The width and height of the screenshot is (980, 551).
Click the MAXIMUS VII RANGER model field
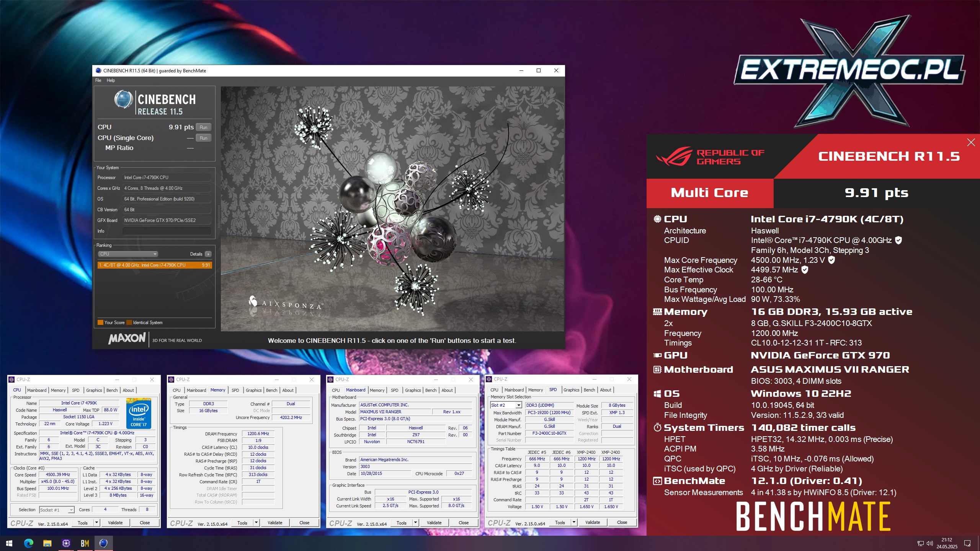pos(395,412)
